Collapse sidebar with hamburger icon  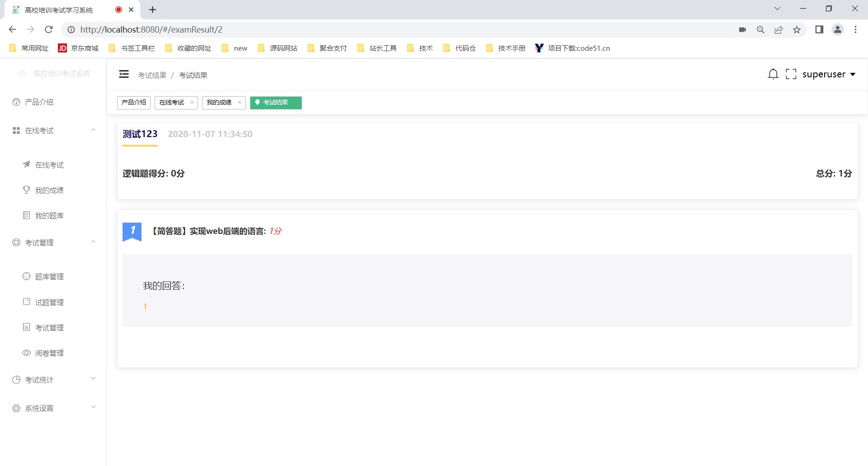124,74
